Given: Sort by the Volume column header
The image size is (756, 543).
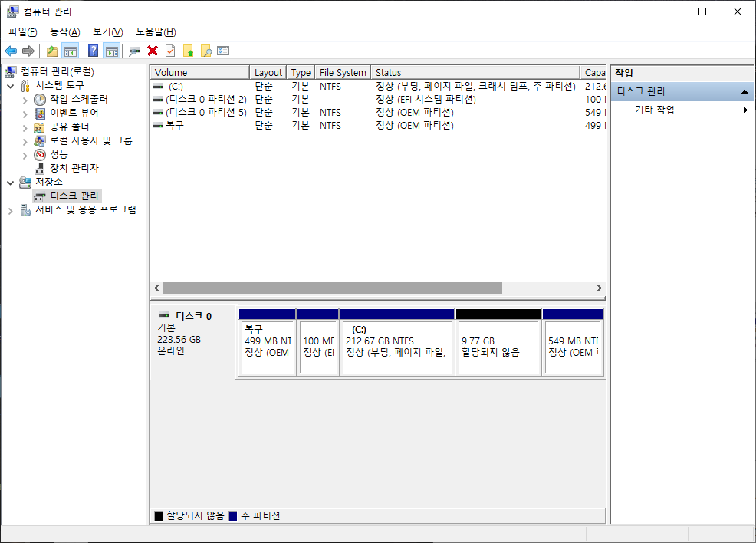Looking at the screenshot, I should tap(200, 72).
